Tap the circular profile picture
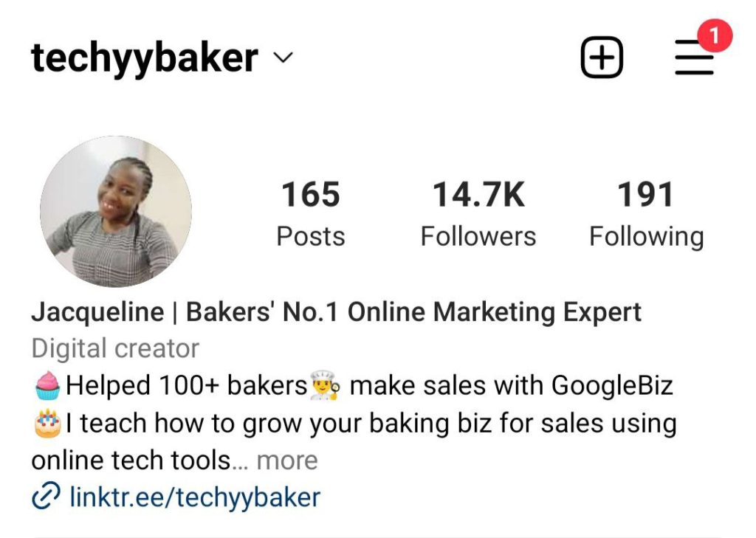 (116, 212)
